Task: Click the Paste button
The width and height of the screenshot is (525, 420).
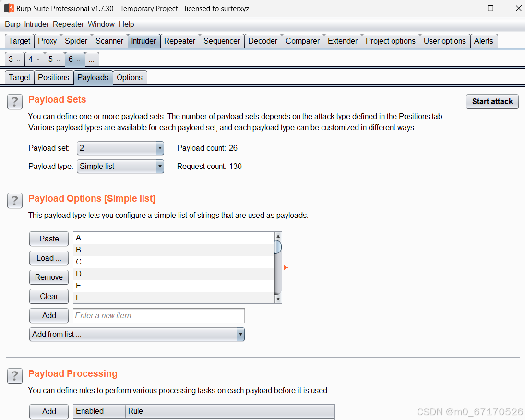Action: [x=49, y=239]
